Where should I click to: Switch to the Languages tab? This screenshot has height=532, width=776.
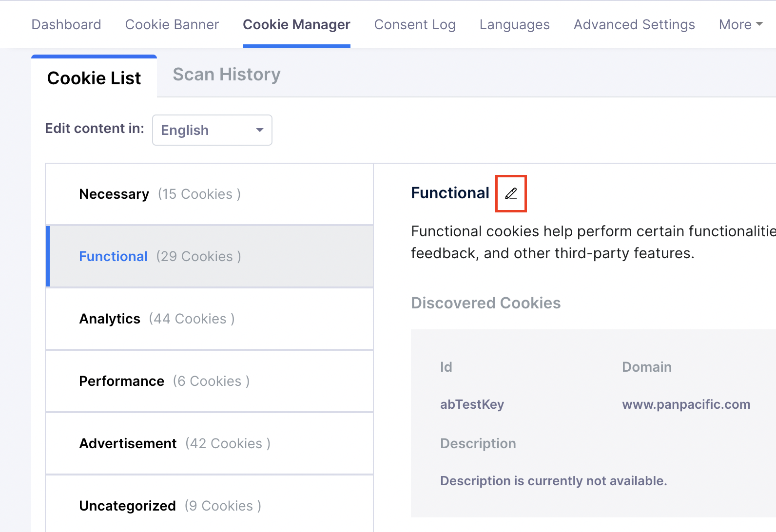coord(514,24)
